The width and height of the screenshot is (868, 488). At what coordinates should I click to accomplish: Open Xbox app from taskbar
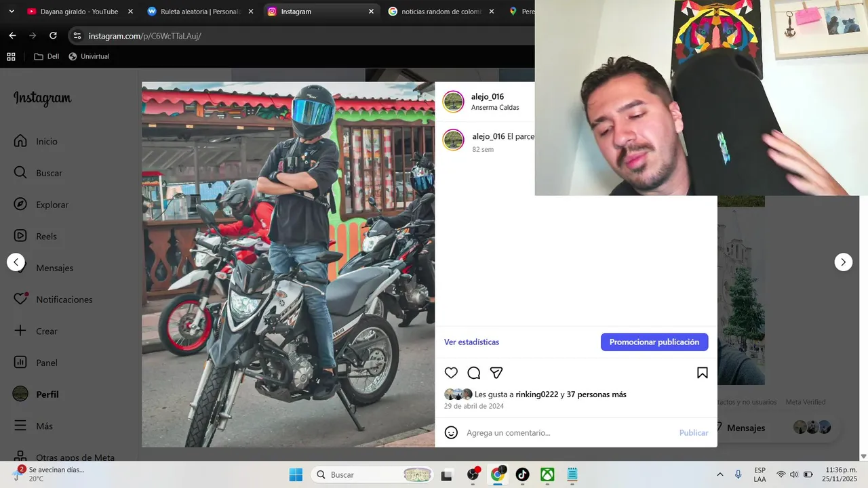(547, 474)
